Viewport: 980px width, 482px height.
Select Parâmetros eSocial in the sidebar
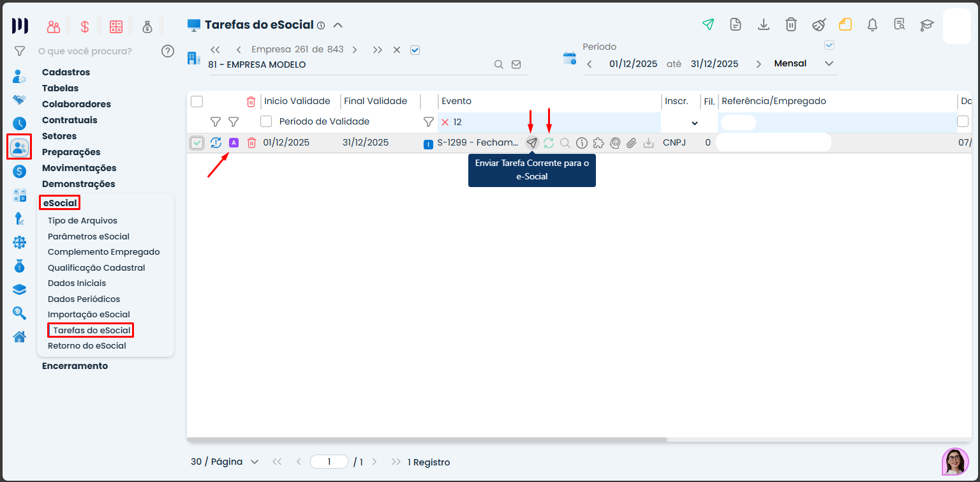[89, 236]
